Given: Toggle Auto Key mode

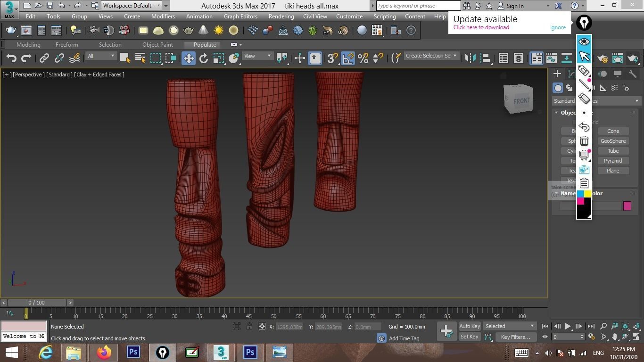Looking at the screenshot, I should [470, 326].
